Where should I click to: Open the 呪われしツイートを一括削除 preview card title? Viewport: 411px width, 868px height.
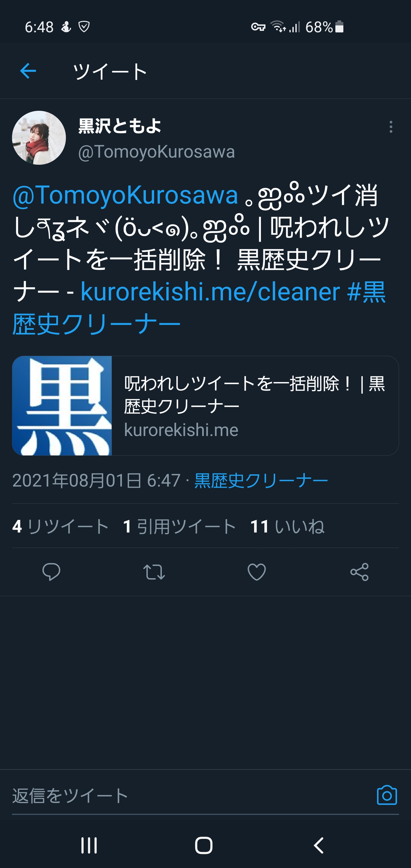pos(255,395)
